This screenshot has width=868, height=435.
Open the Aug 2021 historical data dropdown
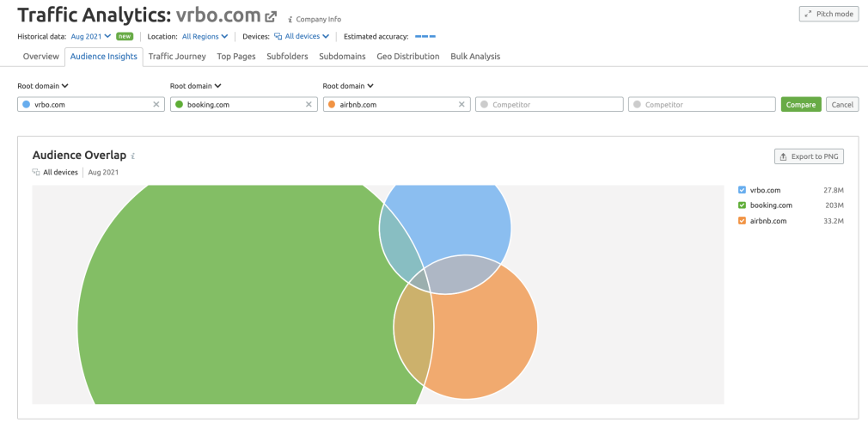(91, 36)
